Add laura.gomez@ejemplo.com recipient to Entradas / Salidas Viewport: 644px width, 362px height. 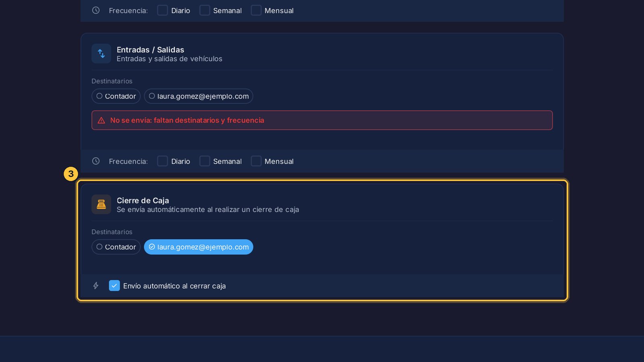198,96
